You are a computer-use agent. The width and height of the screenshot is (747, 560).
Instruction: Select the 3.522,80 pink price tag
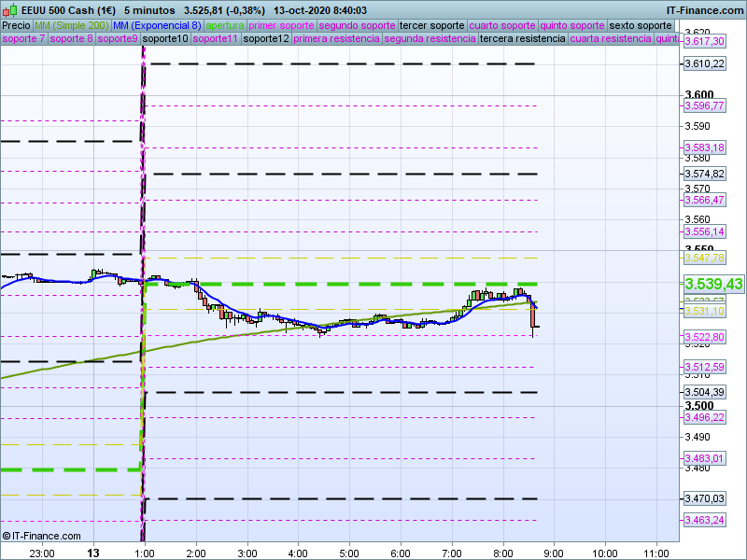704,337
